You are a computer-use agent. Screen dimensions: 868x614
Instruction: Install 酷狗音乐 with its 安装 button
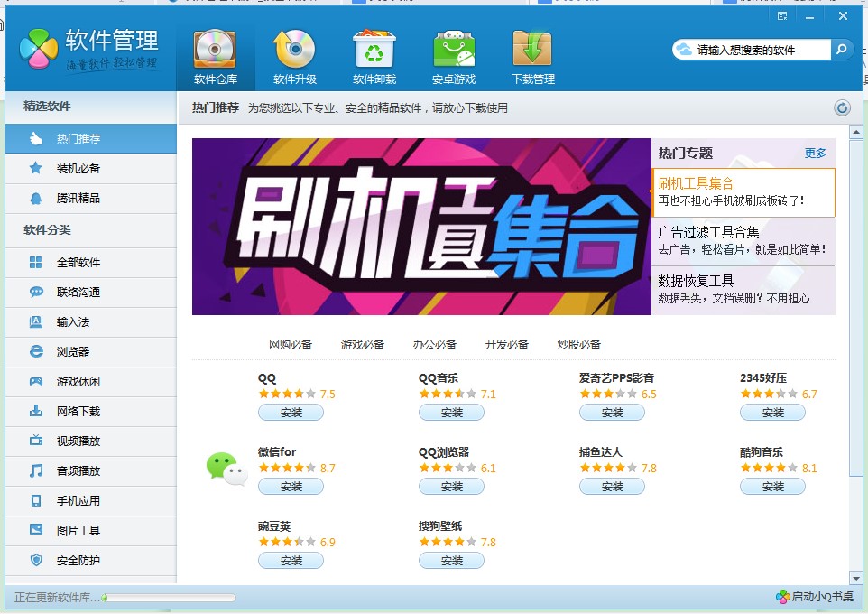click(773, 487)
